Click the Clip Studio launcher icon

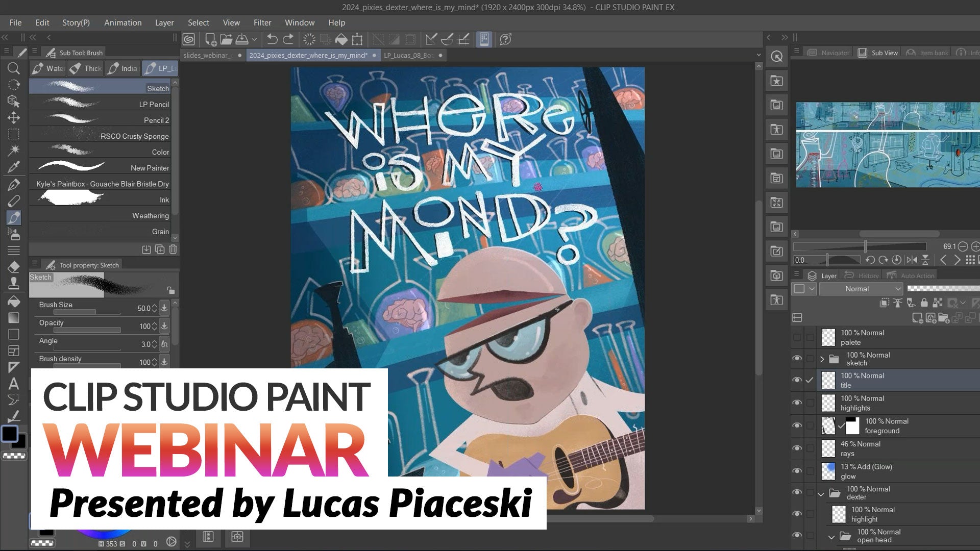(189, 39)
